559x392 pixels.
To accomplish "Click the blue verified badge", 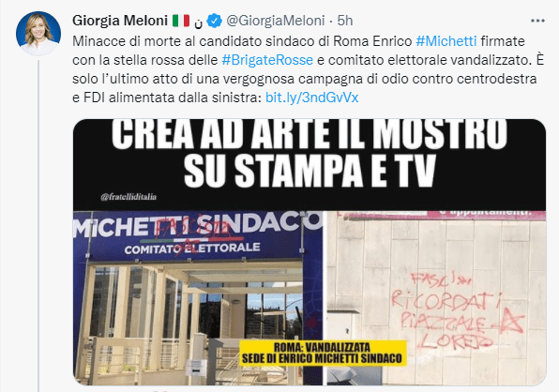I will tap(214, 21).
